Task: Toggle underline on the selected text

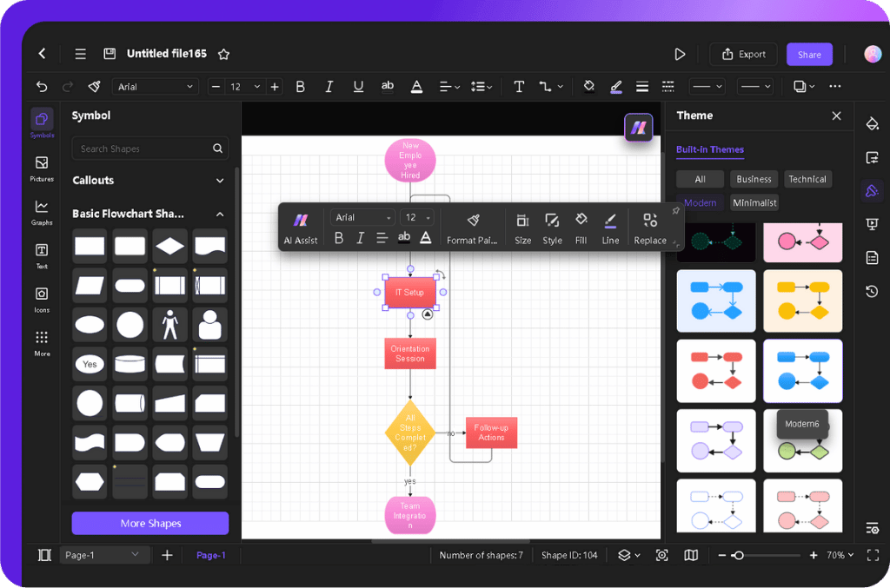Action: 357,86
